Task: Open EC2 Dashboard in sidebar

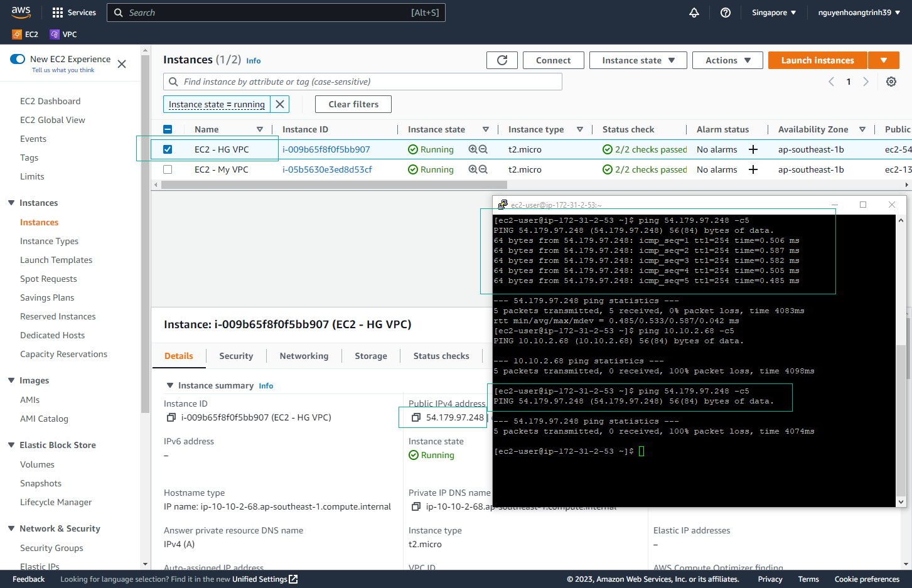Action: tap(50, 101)
